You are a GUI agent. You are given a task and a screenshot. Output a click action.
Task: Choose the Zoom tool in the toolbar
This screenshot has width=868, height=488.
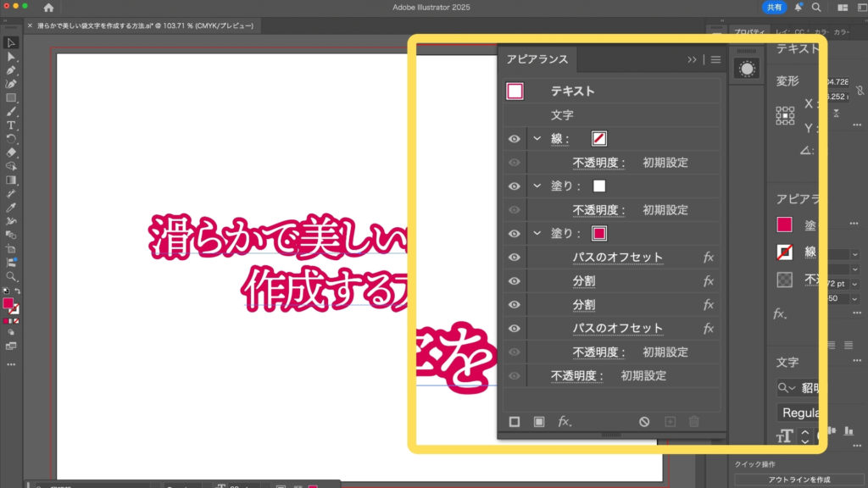click(11, 276)
